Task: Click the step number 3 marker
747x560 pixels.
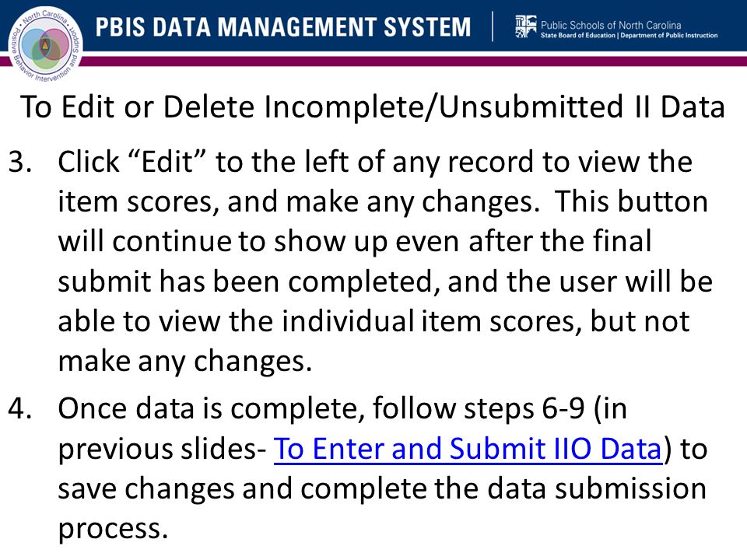Action: click(x=20, y=162)
